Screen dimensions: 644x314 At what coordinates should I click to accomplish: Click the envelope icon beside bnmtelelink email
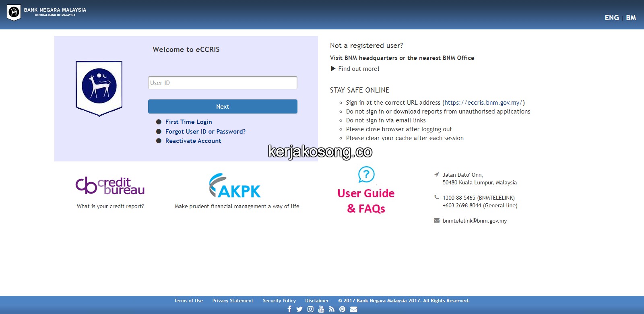[436, 220]
